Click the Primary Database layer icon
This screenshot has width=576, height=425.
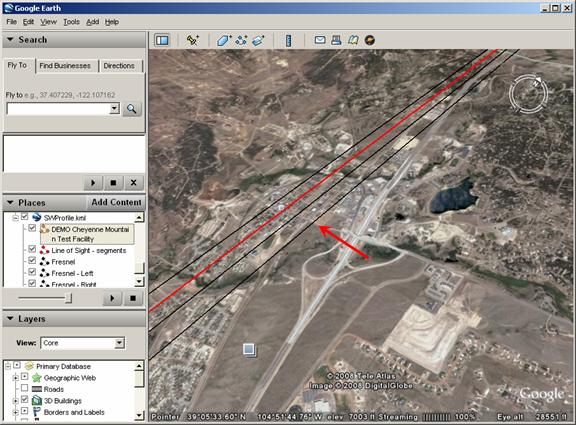coord(29,366)
